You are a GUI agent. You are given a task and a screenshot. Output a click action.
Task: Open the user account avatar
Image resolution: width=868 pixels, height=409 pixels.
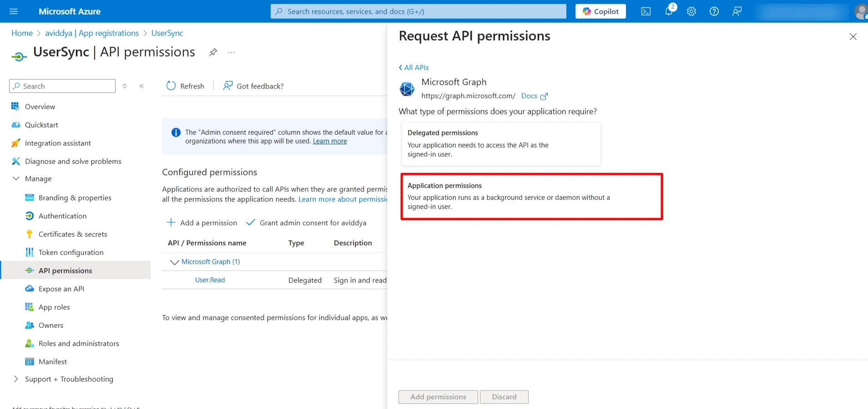(861, 11)
